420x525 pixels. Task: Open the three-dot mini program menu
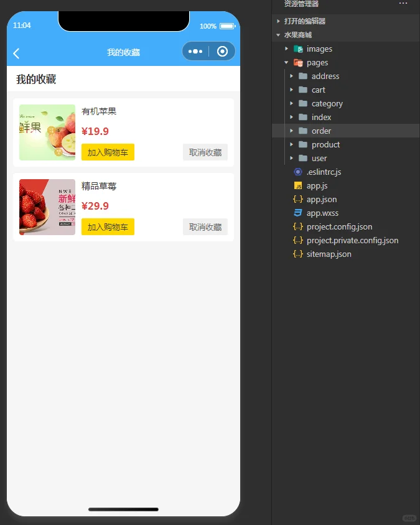point(195,51)
